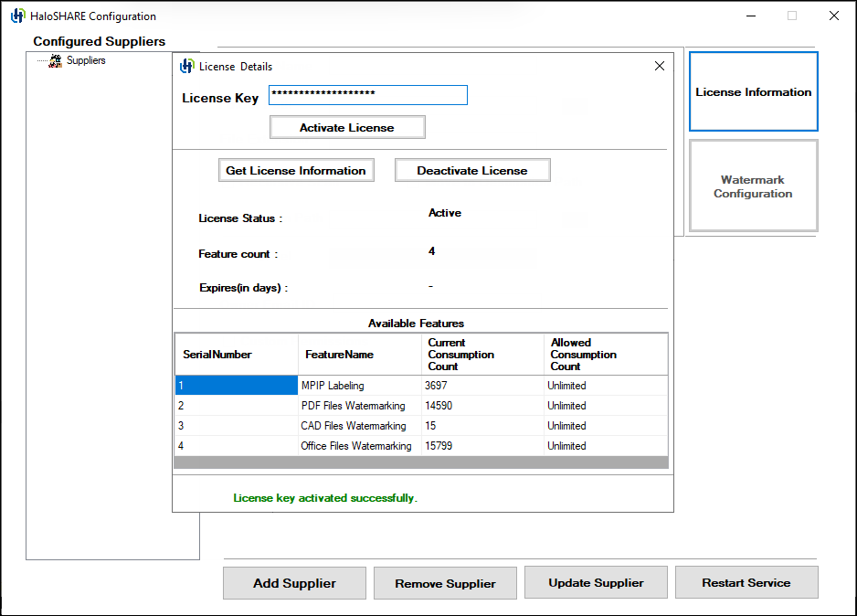857x616 pixels.
Task: Click the Deactivate License button
Action: [x=471, y=170]
